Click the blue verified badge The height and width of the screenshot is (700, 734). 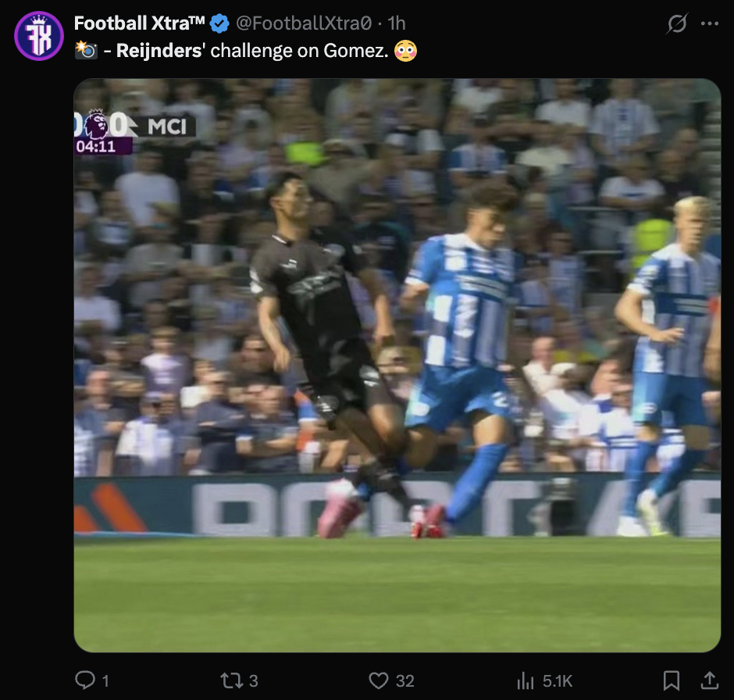(219, 23)
